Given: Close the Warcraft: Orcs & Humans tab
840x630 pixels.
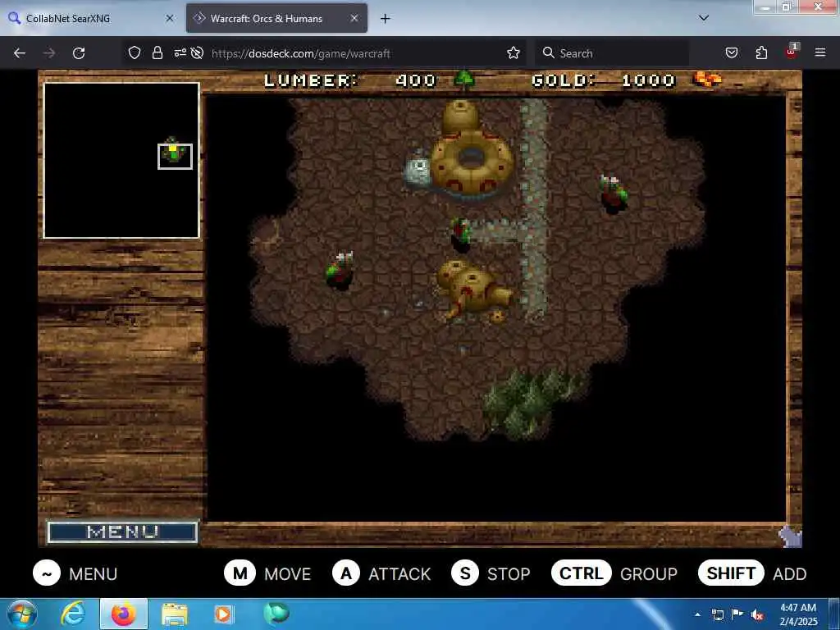Looking at the screenshot, I should pyautogui.click(x=354, y=18).
